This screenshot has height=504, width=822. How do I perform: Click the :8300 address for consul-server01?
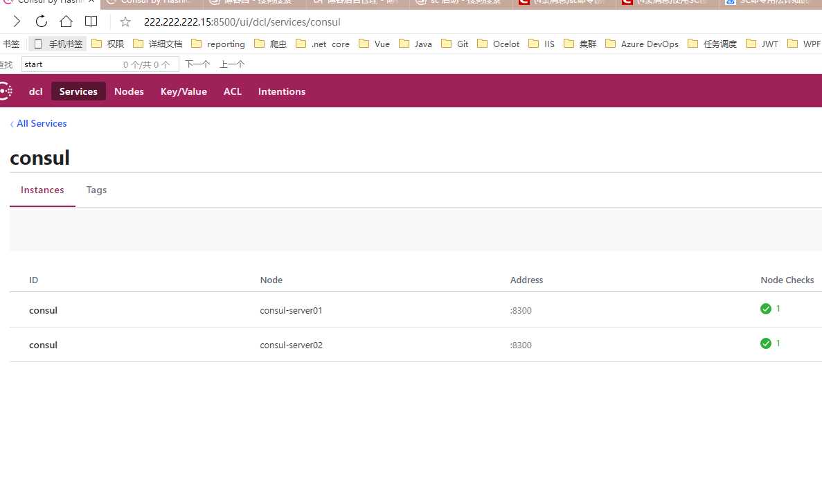(x=521, y=310)
